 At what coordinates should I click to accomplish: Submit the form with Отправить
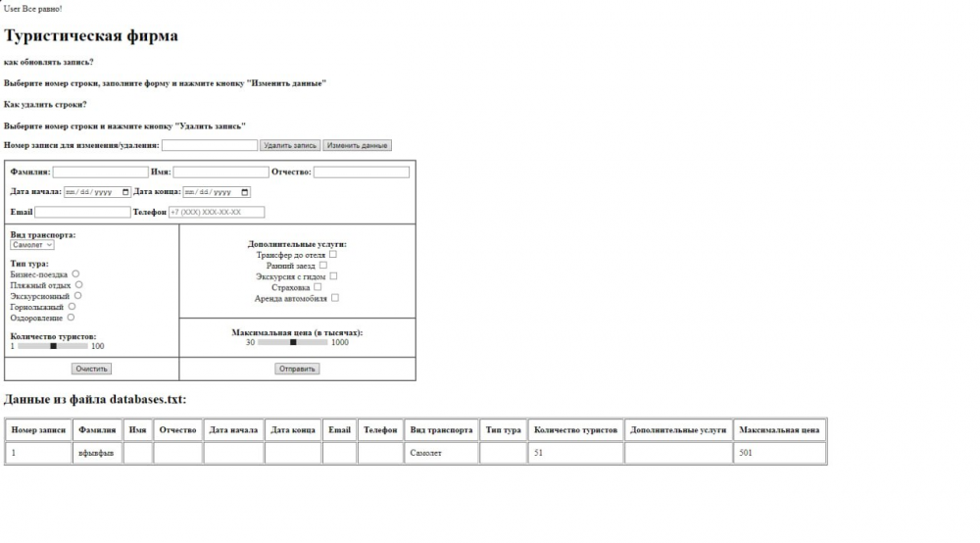[x=297, y=369]
